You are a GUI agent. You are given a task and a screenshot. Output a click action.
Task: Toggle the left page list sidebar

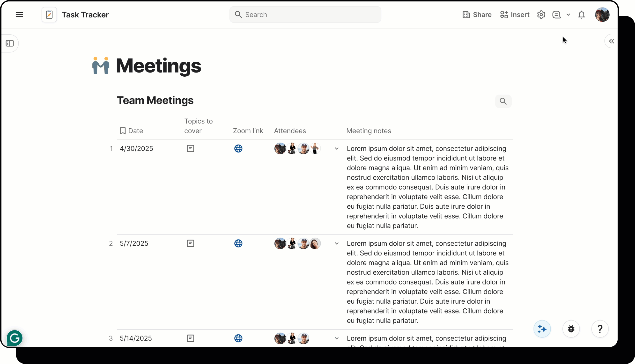click(x=10, y=44)
